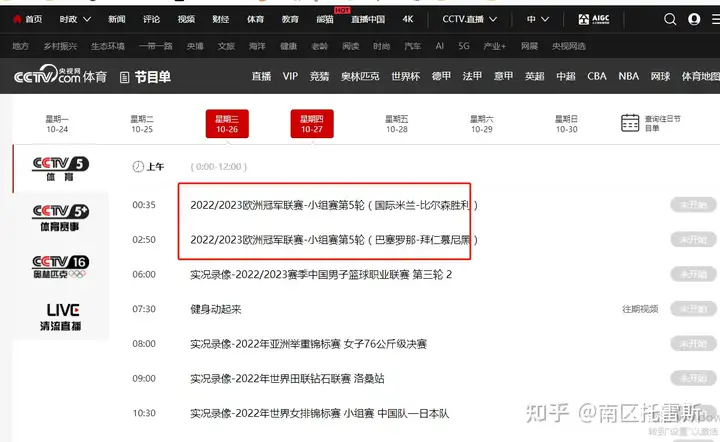Select the CCTV5+ 体育赛事 channel logo

(x=60, y=218)
